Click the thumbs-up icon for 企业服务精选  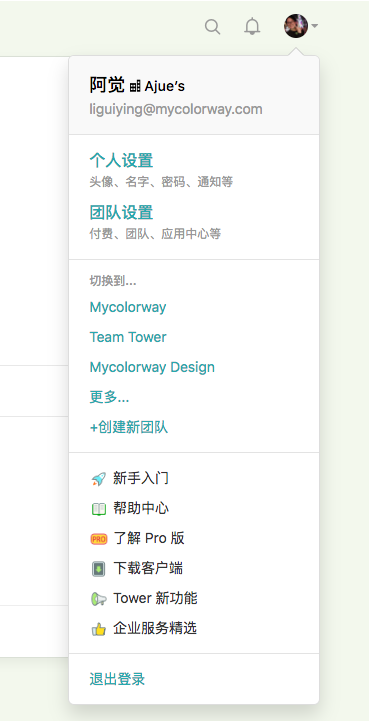point(98,629)
